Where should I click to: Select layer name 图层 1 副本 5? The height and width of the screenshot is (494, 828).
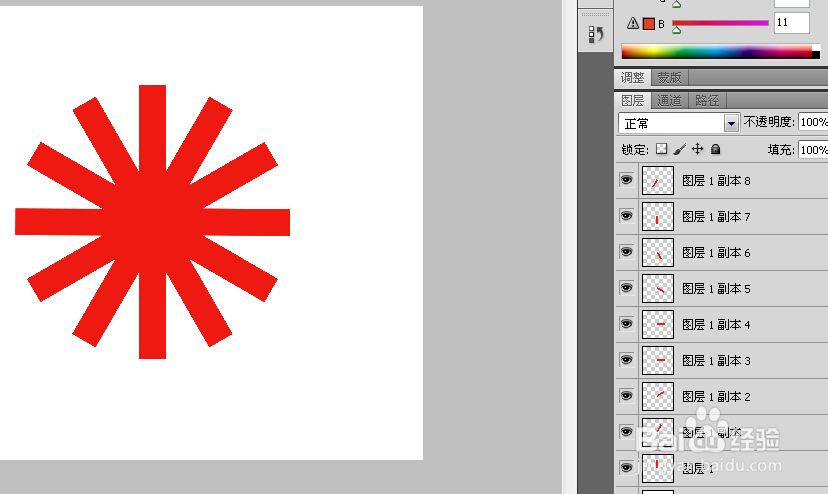(x=716, y=288)
